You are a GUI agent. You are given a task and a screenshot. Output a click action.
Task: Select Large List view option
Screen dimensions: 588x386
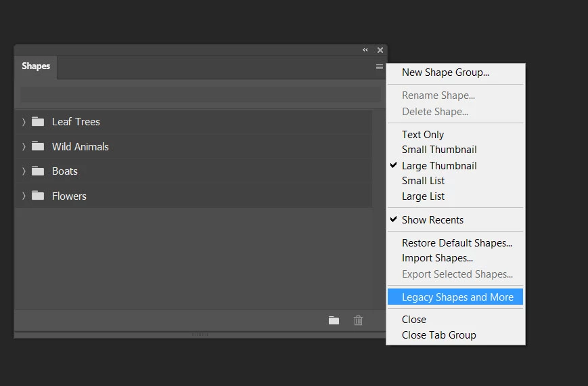pyautogui.click(x=455, y=196)
